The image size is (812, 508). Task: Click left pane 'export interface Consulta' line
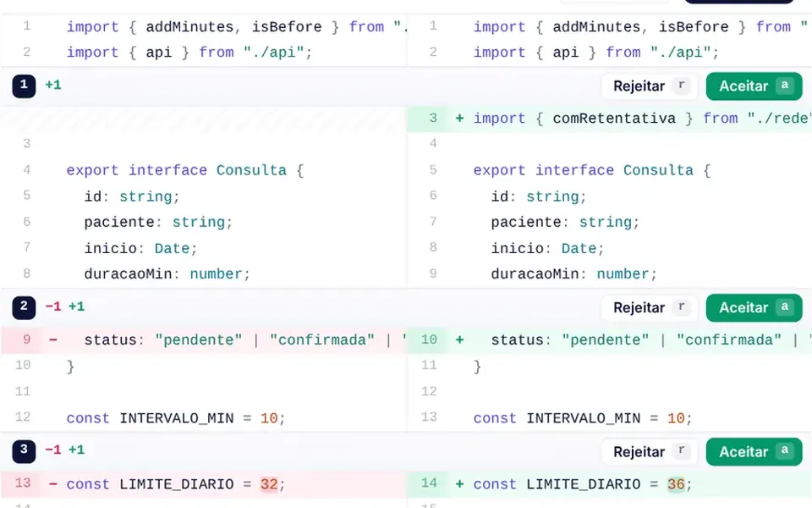[x=204, y=170]
